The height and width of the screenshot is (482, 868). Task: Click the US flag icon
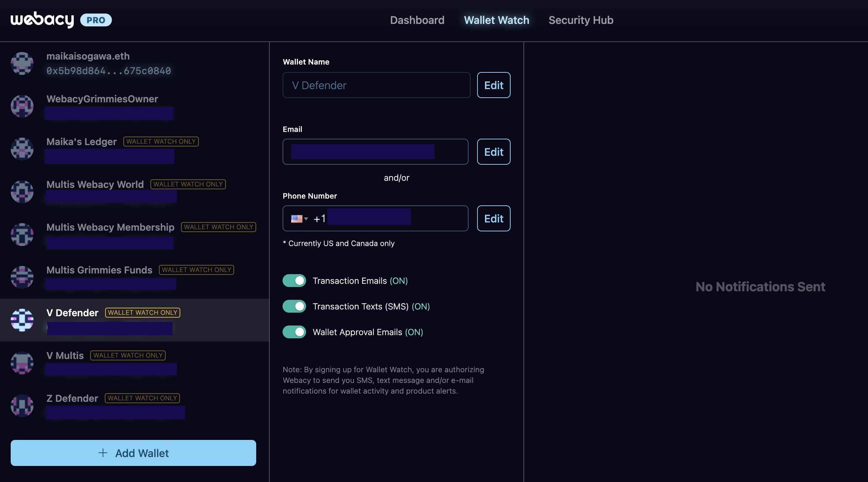pyautogui.click(x=296, y=219)
